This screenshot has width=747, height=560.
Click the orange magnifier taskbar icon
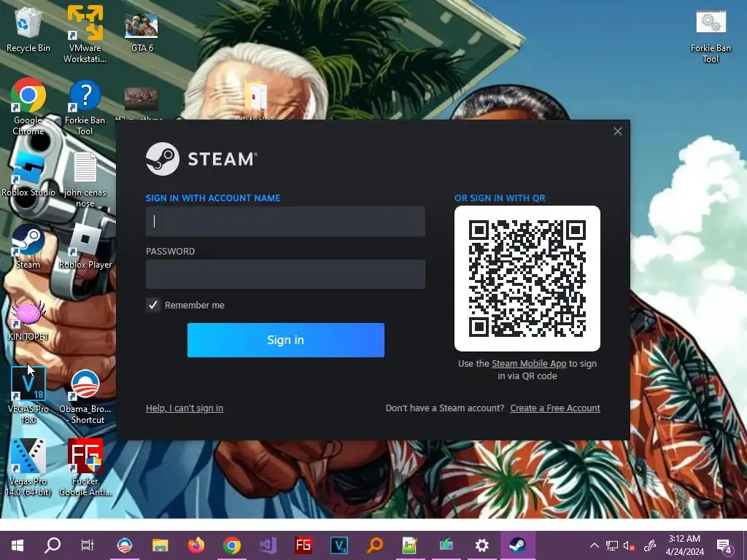[x=375, y=545]
